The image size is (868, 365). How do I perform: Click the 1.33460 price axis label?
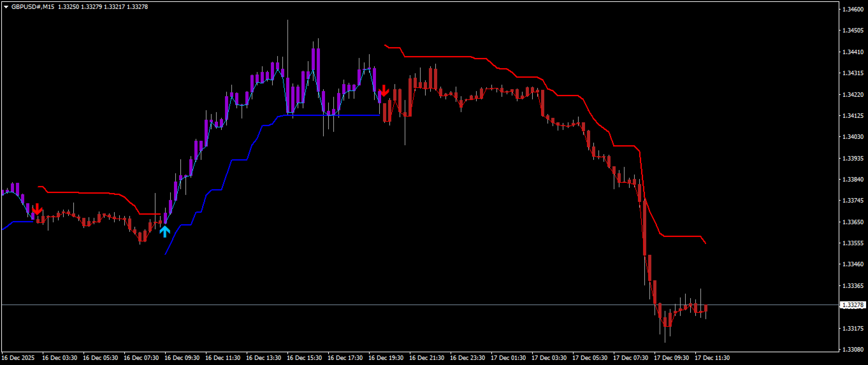point(853,264)
